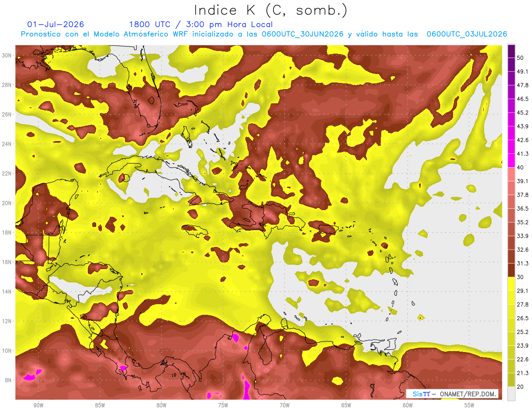The width and height of the screenshot is (532, 411).
Task: Click the color bar value "27.8"
Action: point(523,305)
